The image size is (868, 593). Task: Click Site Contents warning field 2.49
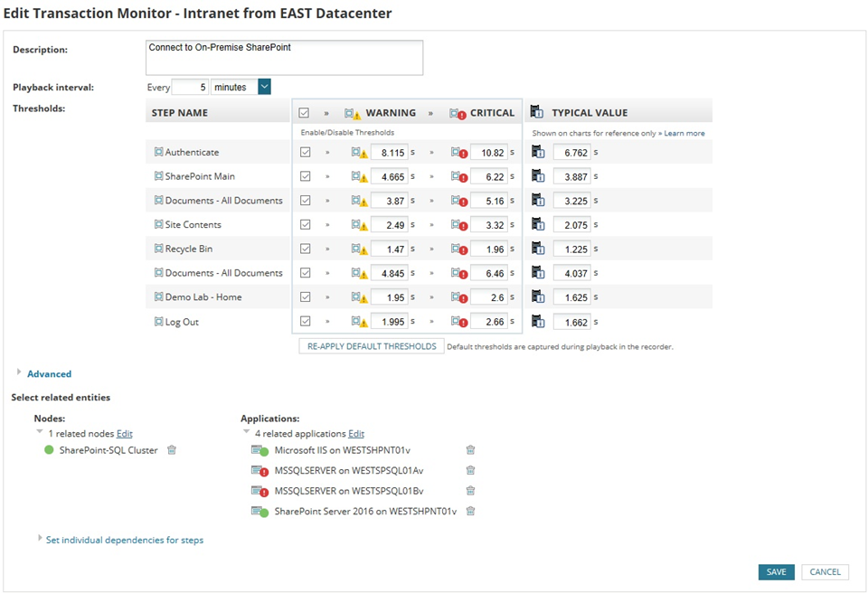click(389, 225)
